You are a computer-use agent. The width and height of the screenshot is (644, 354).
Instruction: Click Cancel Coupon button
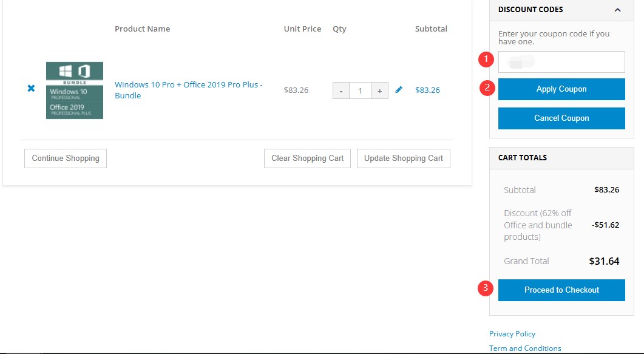tap(561, 118)
